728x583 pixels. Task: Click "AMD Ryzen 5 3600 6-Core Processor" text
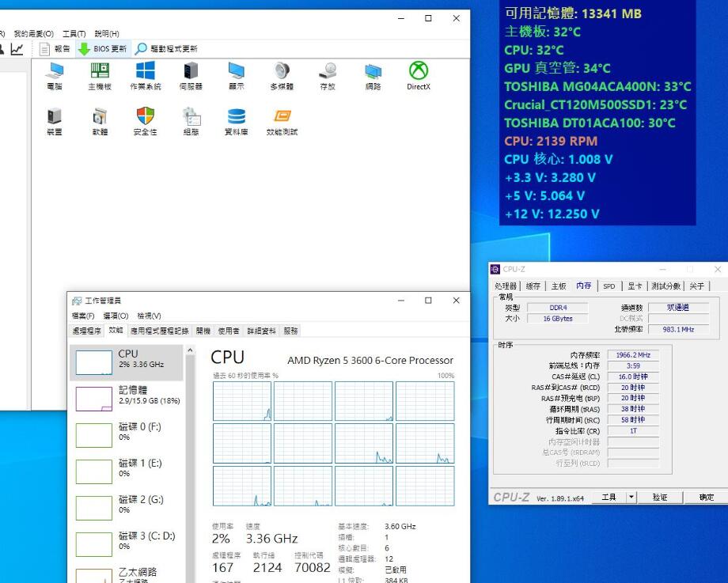pyautogui.click(x=370, y=361)
